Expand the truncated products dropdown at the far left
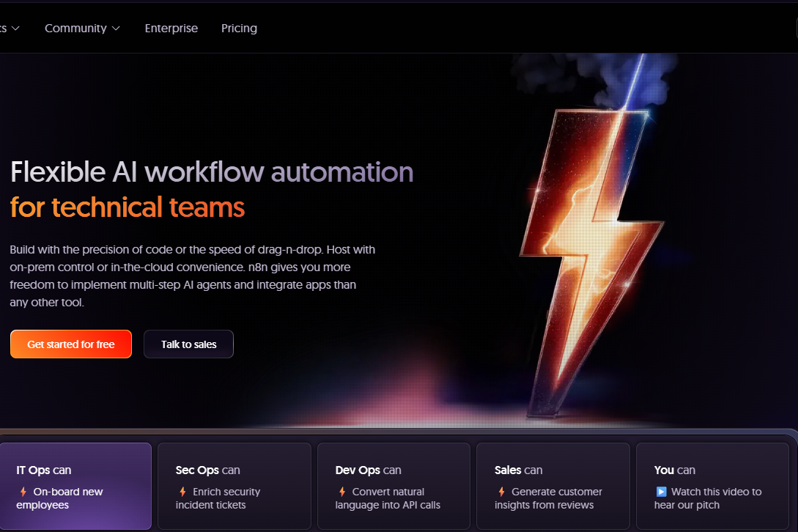Viewport: 798px width, 532px height. tap(10, 28)
